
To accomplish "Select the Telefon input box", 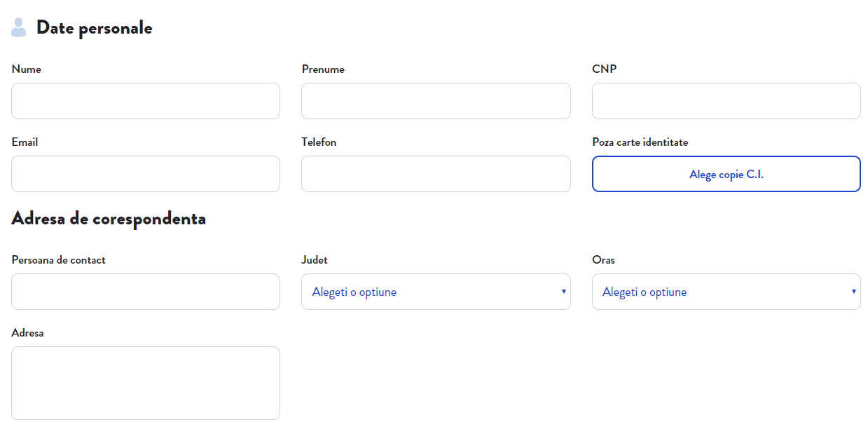I will [436, 174].
